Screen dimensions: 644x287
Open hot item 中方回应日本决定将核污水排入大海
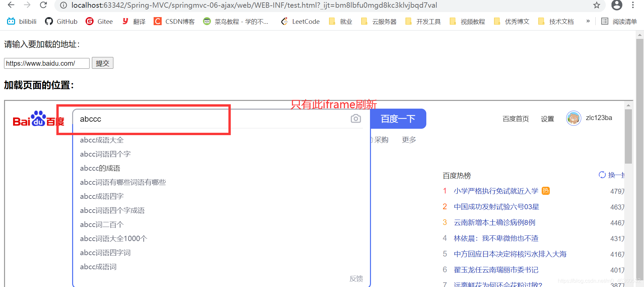pyautogui.click(x=510, y=254)
